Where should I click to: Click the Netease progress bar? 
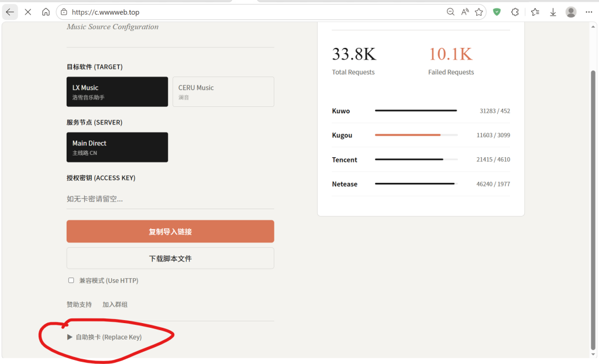pyautogui.click(x=416, y=183)
